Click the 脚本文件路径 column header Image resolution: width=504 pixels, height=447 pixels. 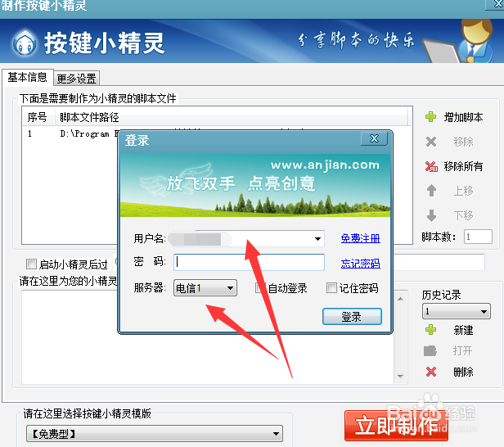pyautogui.click(x=232, y=117)
